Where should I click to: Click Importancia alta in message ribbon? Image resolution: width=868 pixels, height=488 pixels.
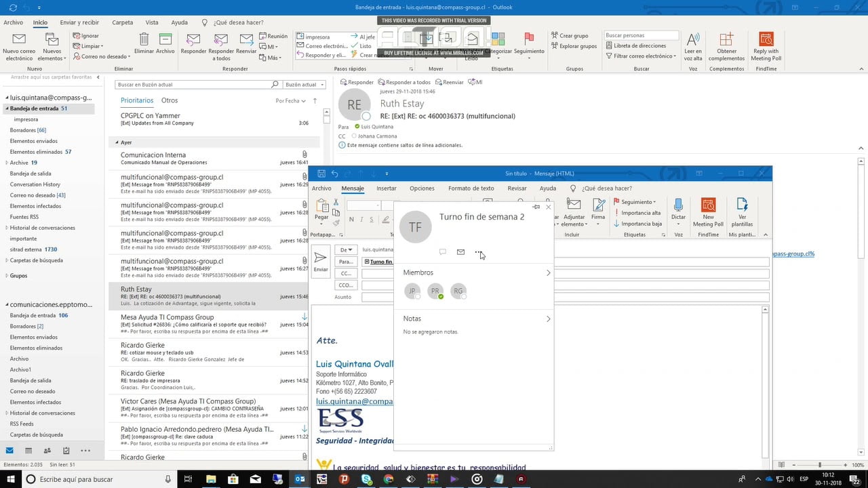tap(637, 213)
